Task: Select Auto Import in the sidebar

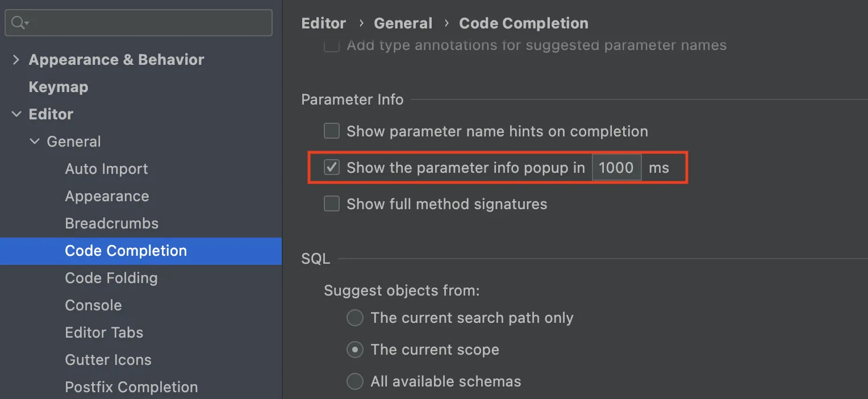Action: [x=106, y=169]
